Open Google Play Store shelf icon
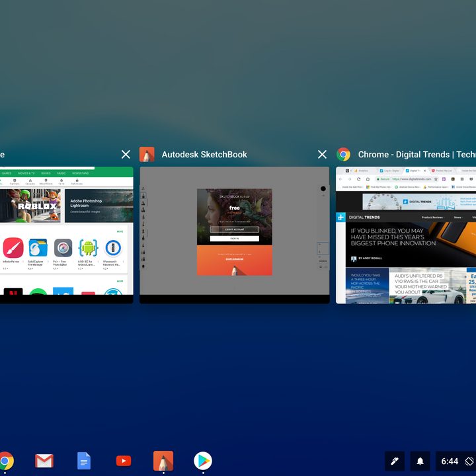476x476 pixels. (203, 461)
